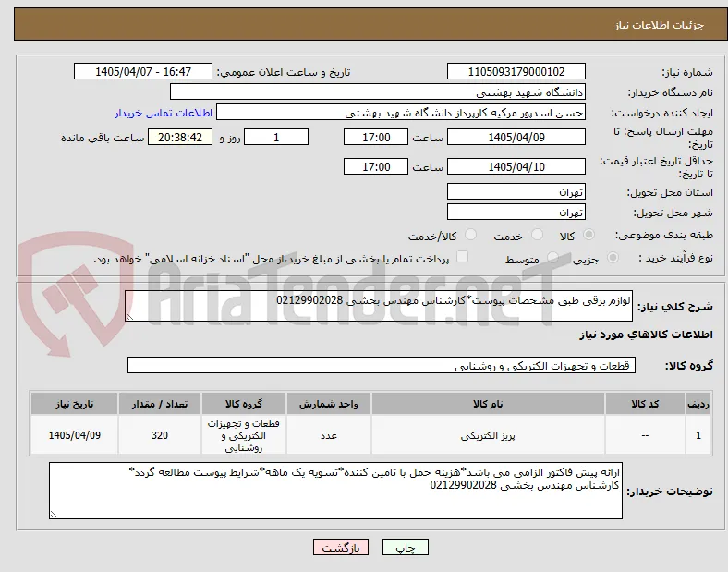
Task: Click remaining time field 20:38:42
Action: (x=180, y=138)
